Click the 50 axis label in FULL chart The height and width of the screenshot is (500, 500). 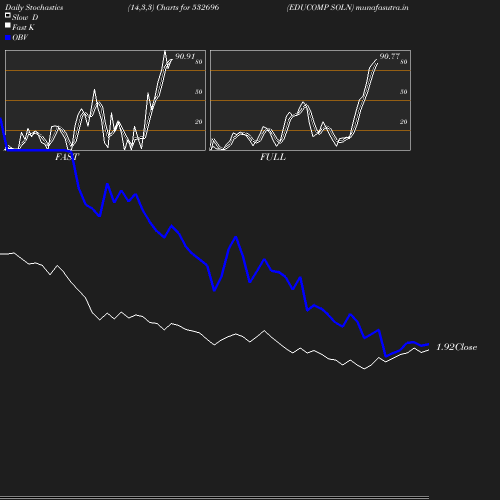click(403, 92)
